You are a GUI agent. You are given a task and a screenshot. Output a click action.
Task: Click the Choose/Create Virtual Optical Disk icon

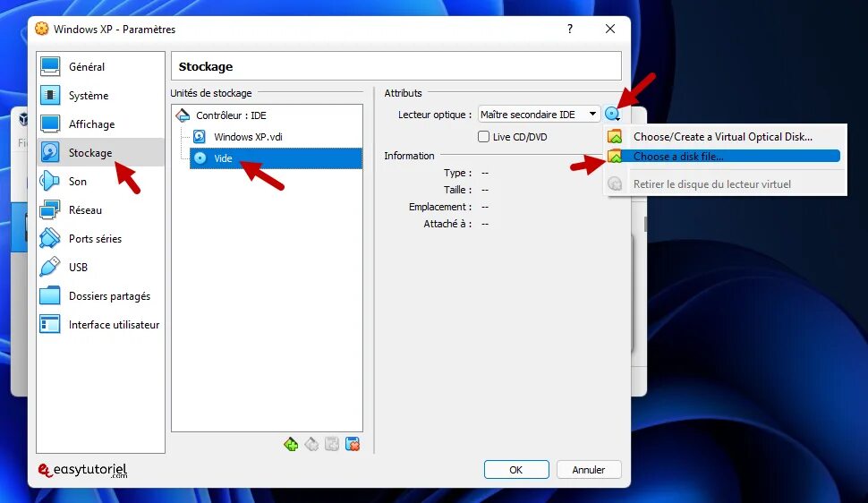coord(615,136)
